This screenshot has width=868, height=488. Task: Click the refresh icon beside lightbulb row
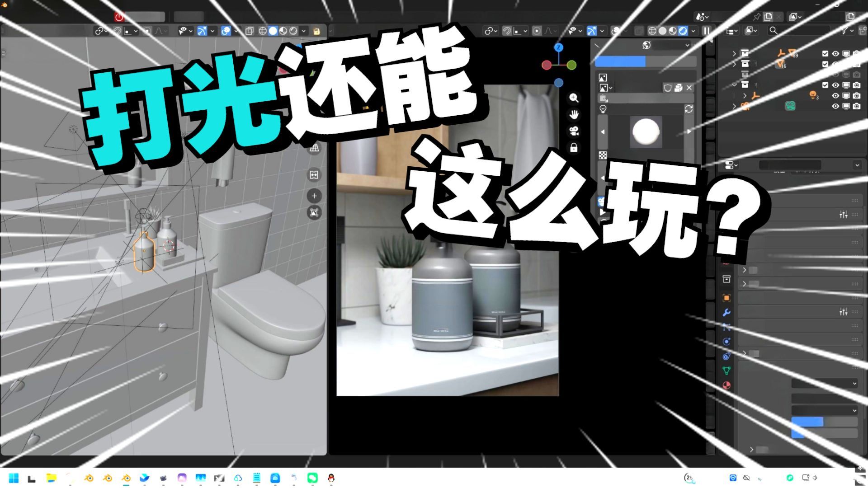click(689, 109)
